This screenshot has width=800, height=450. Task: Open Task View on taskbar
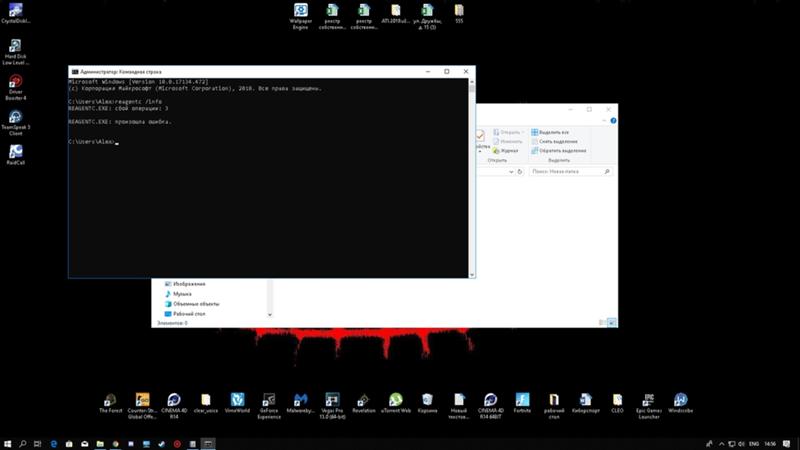pyautogui.click(x=37, y=444)
